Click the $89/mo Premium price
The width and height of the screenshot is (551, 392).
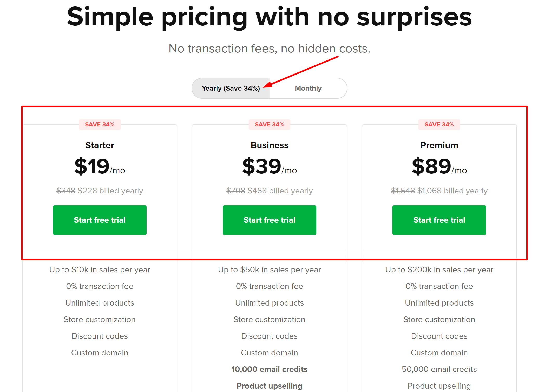[439, 166]
